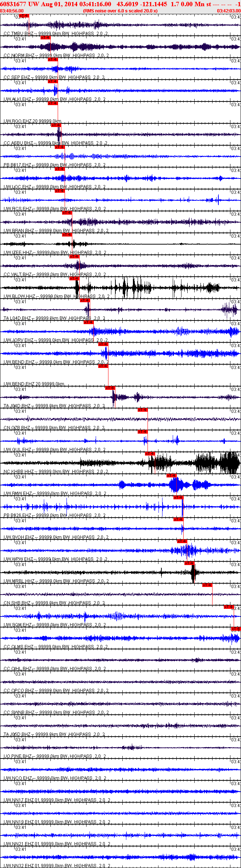Image resolution: width=241 pixels, height=868 pixels.
Task: Click the red pick flag on NC.KHBB trace
Action: 150,454
